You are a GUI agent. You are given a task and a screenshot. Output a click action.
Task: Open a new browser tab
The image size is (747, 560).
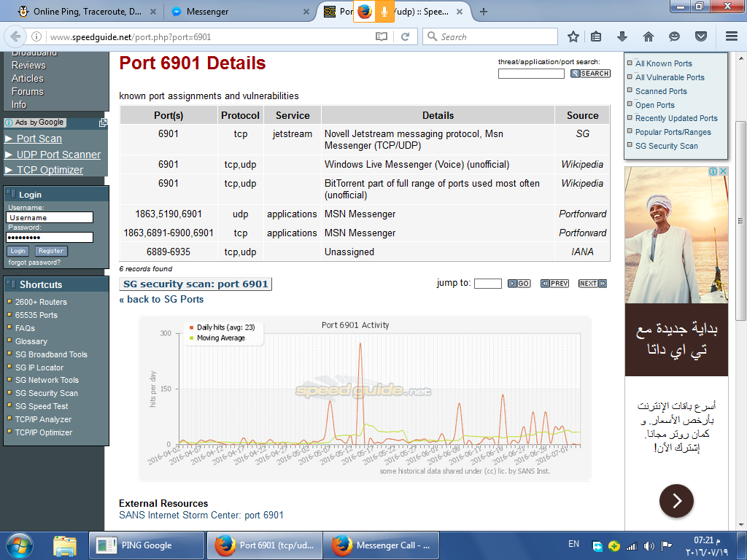click(x=483, y=12)
